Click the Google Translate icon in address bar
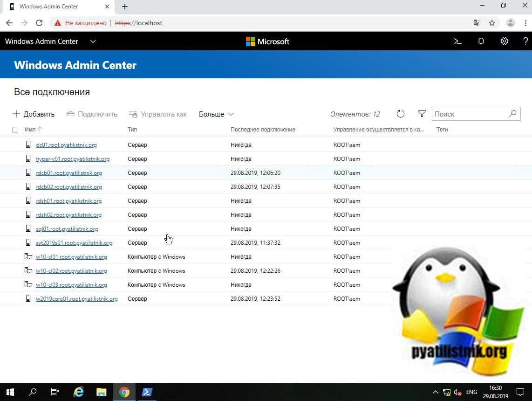Screen dimensions: 532x401 (477, 23)
